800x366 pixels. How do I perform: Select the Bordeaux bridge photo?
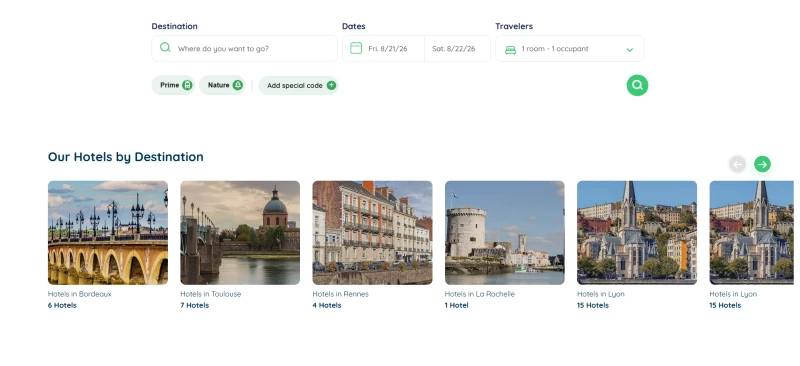(108, 233)
